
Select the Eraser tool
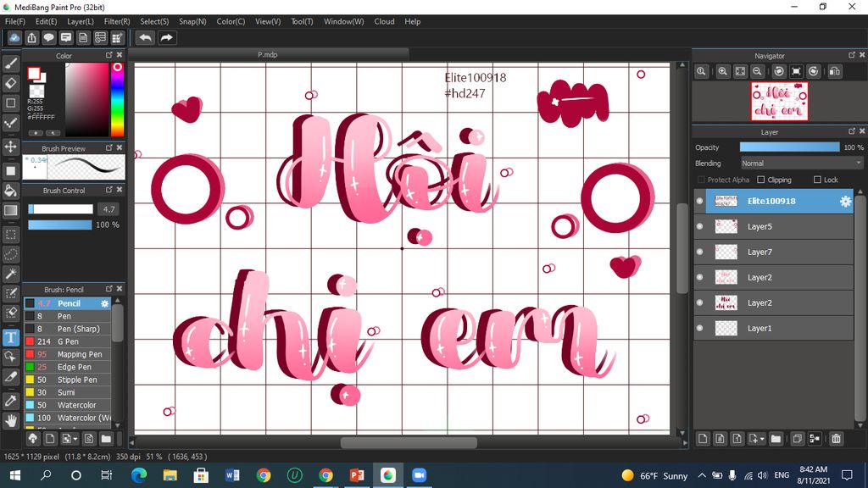(x=10, y=83)
